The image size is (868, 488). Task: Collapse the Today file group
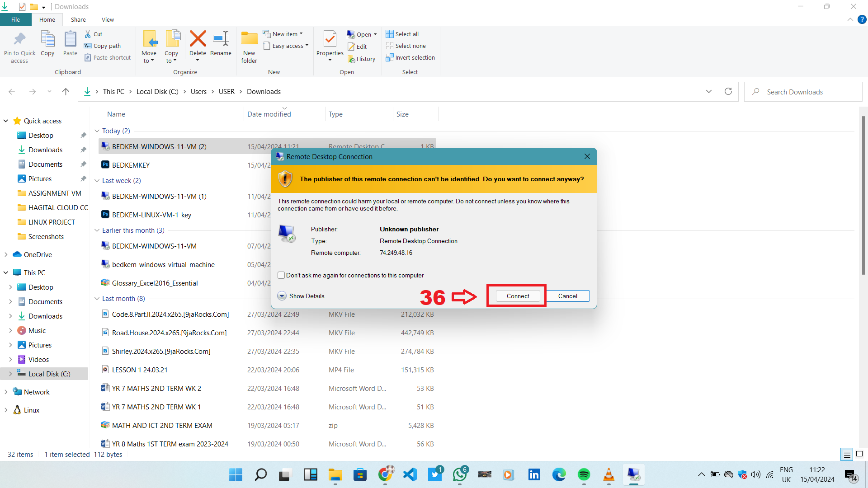[x=97, y=131]
